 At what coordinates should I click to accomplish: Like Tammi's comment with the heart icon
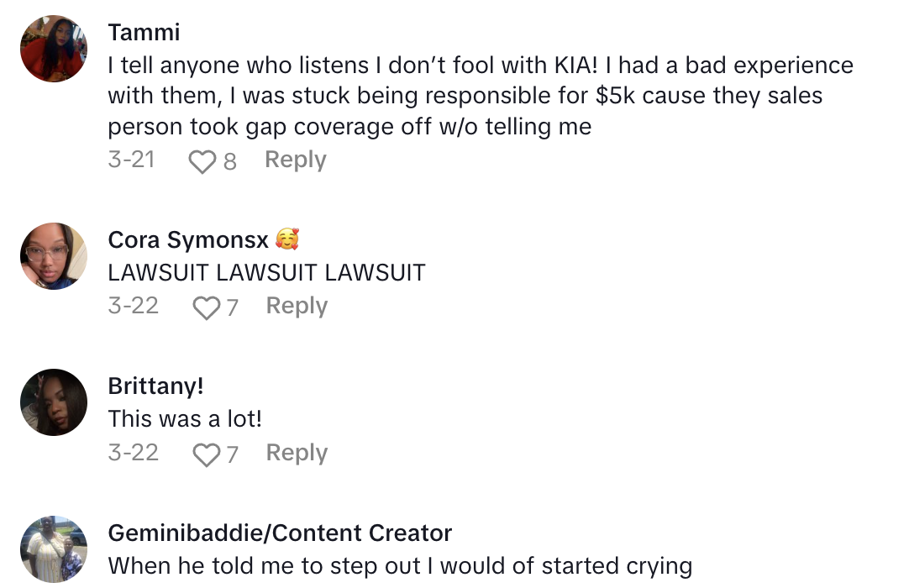point(202,160)
